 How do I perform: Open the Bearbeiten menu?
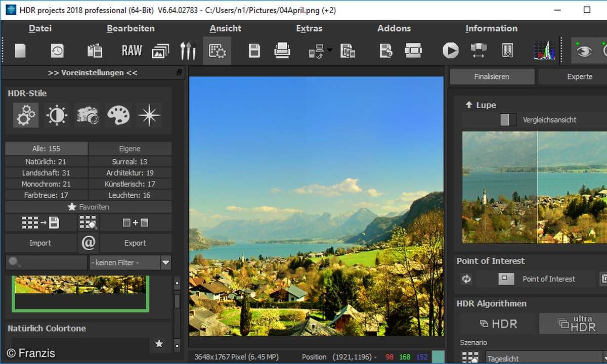(131, 28)
